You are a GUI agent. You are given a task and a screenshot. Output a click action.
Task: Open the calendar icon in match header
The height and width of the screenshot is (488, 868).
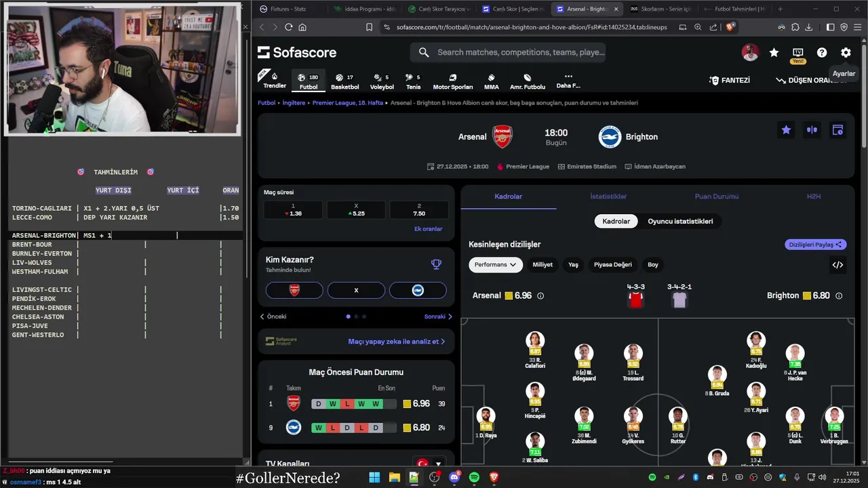tap(837, 130)
